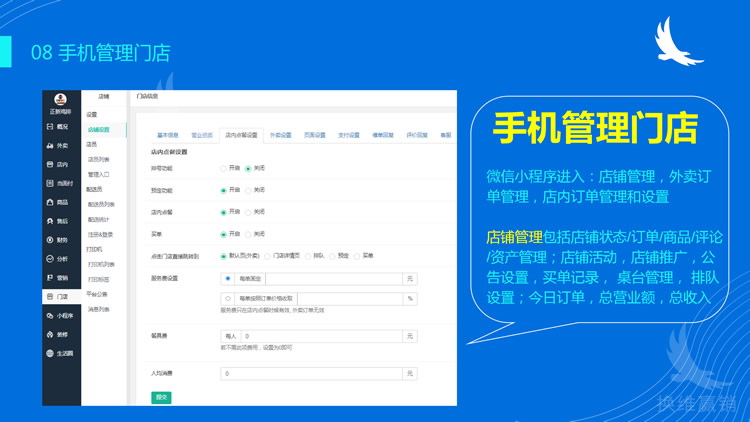The width and height of the screenshot is (750, 422).
Task: Select 关闭 for 预定功能
Action: (x=248, y=190)
